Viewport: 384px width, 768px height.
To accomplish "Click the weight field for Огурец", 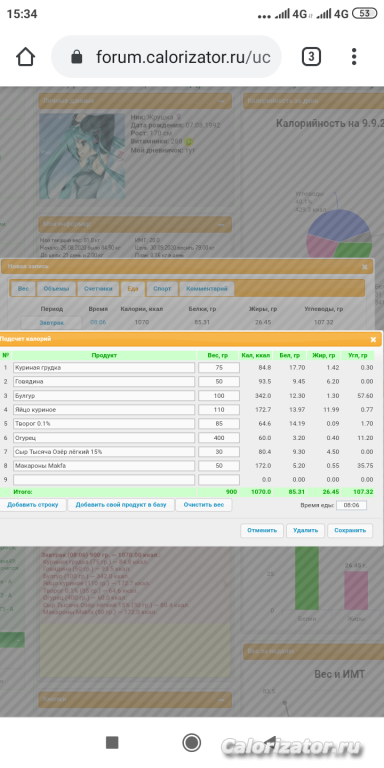I will click(219, 437).
